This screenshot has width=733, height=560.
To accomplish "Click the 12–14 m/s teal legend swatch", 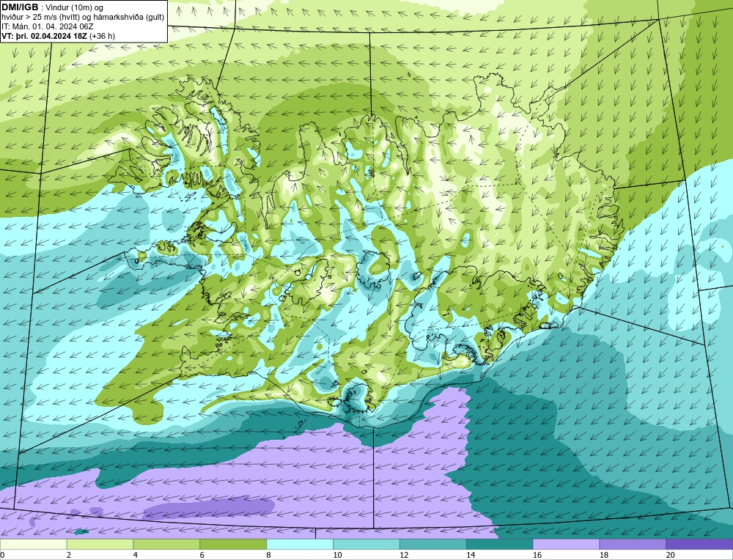I will (433, 544).
